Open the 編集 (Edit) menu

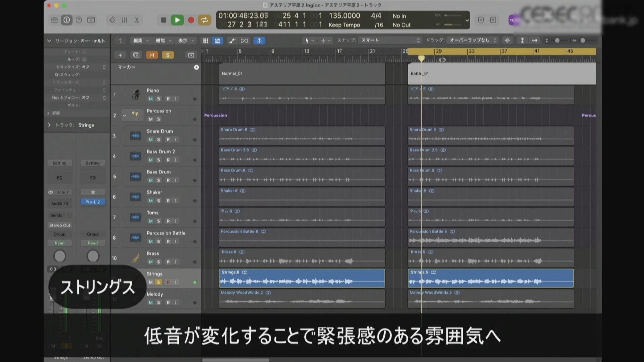tap(141, 41)
